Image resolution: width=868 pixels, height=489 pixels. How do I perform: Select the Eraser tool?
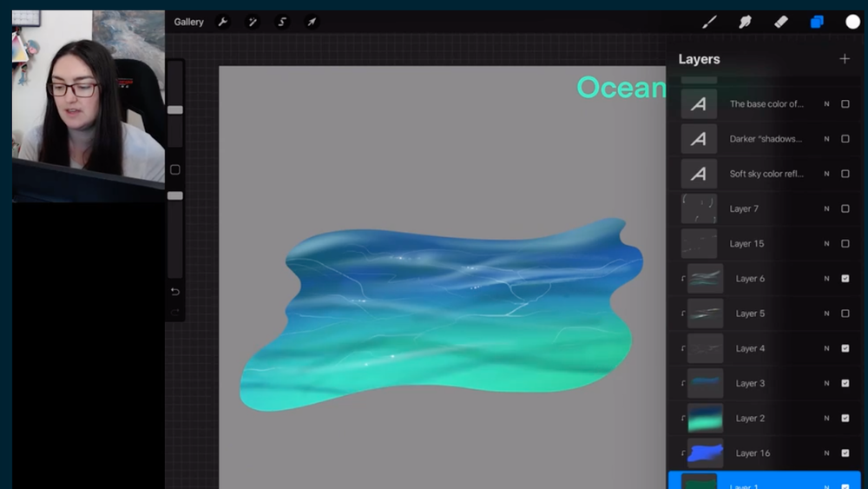click(780, 22)
